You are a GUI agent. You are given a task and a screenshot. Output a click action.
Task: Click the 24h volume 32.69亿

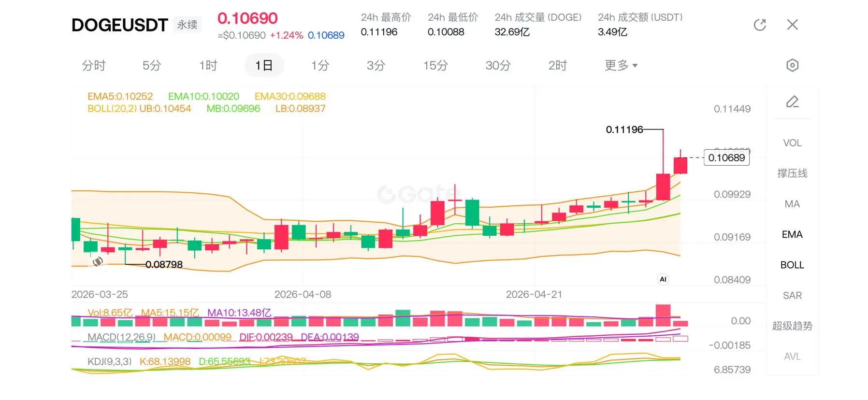[512, 32]
